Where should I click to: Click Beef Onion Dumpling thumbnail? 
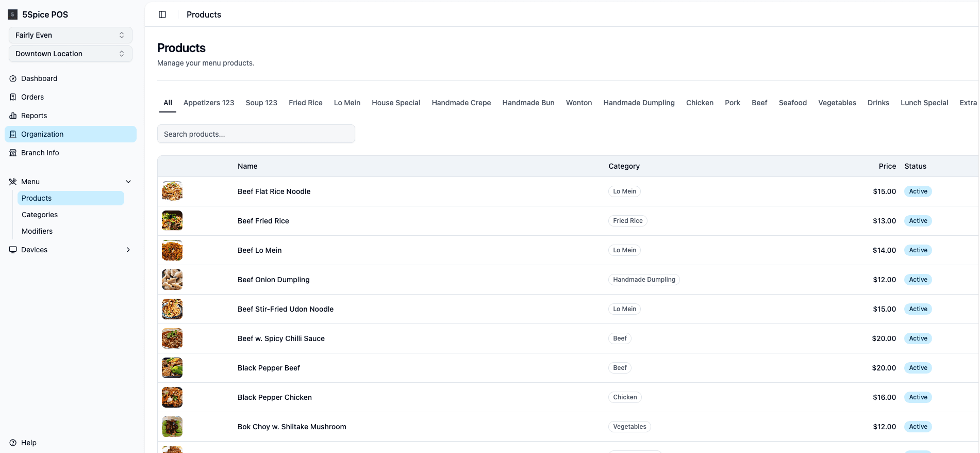tap(172, 280)
